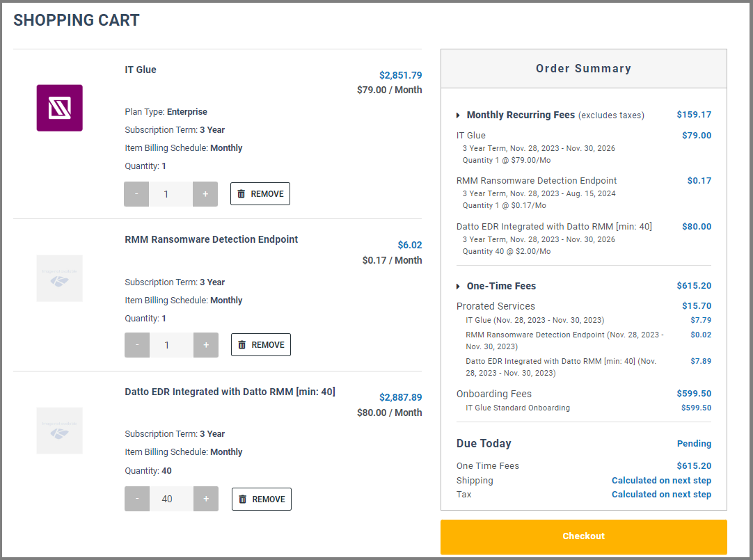Increase Datto EDR quantity with plus button
Screen dimensions: 753x560
[206, 499]
